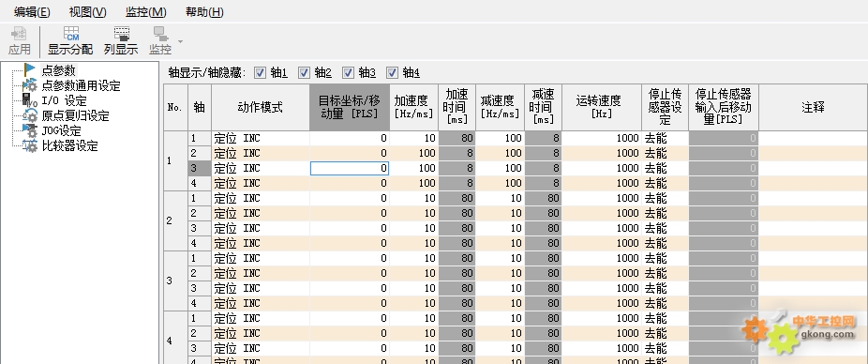Click deceleration 10 for No.2 axis 3

pyautogui.click(x=500, y=228)
